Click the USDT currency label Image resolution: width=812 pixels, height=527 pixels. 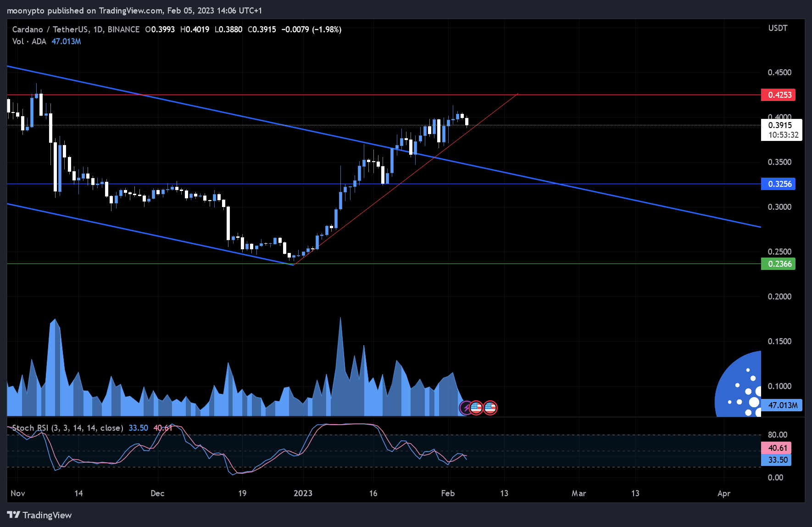tap(778, 28)
